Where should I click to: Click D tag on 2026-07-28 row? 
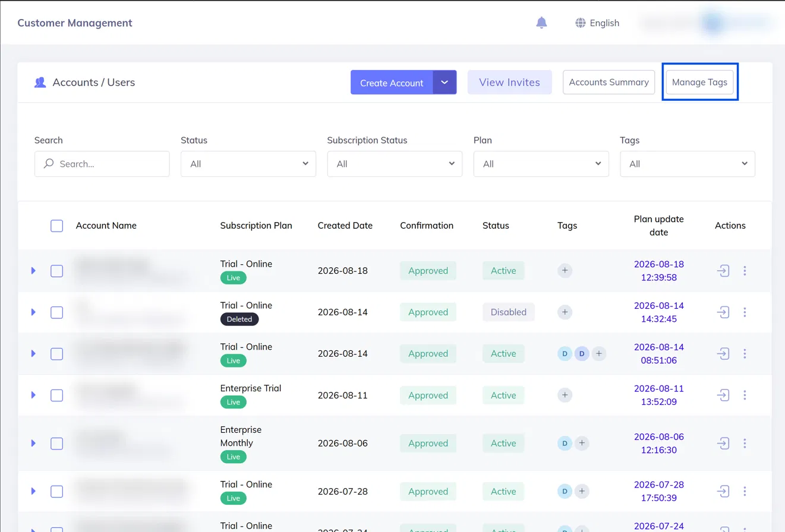tap(565, 491)
